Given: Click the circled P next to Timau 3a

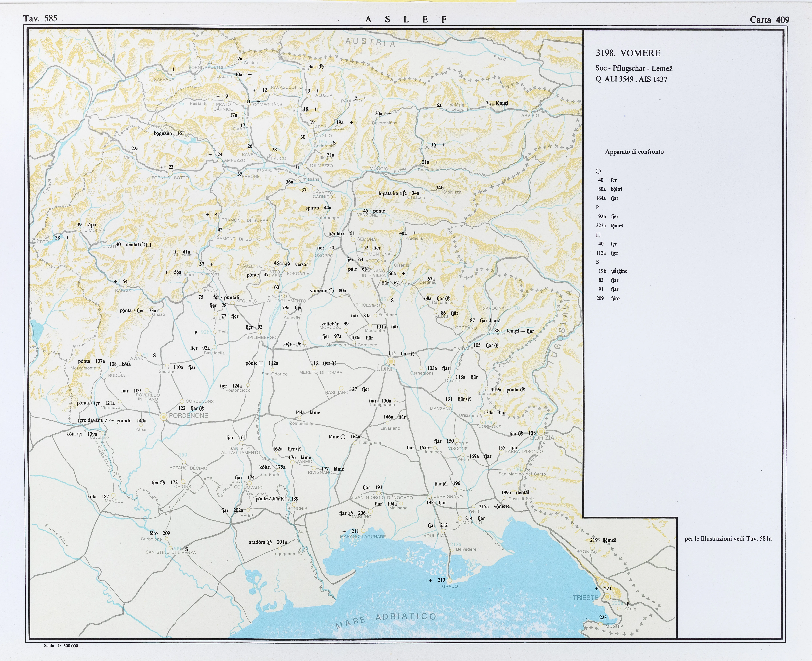Looking at the screenshot, I should (x=321, y=67).
